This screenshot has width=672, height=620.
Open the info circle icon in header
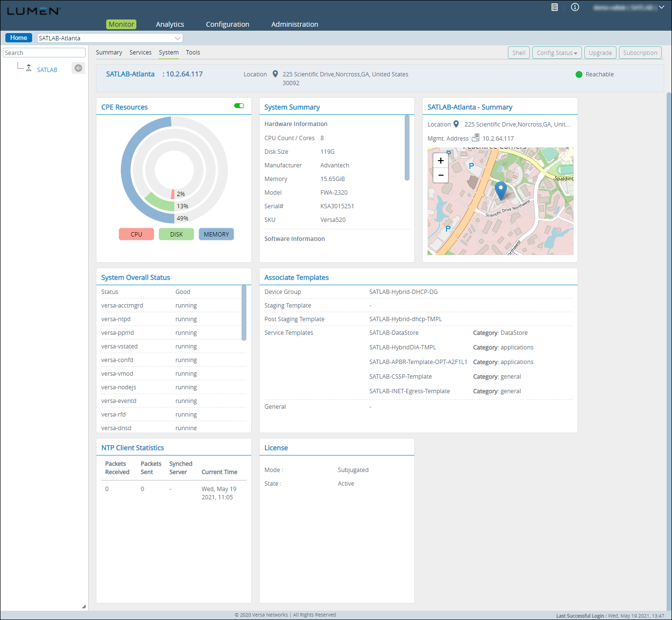coord(575,7)
